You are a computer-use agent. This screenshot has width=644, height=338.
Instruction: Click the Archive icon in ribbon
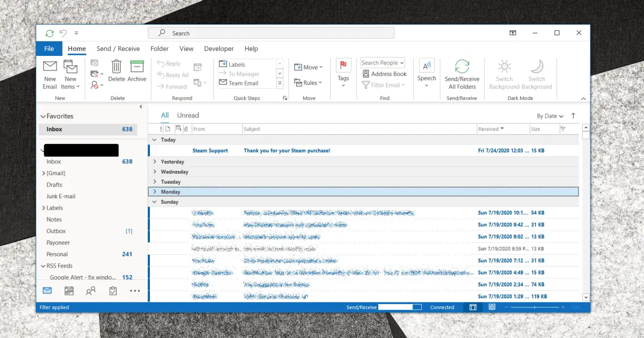pos(137,67)
